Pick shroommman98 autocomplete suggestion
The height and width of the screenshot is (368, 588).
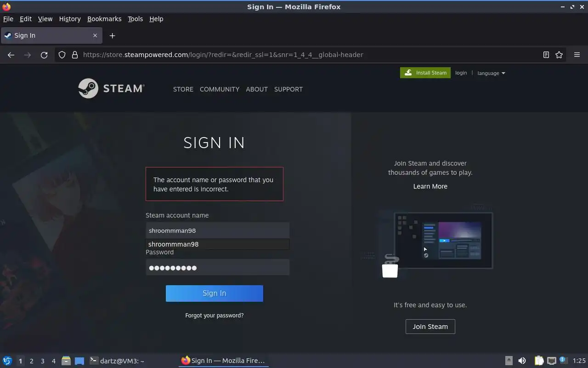(x=217, y=244)
